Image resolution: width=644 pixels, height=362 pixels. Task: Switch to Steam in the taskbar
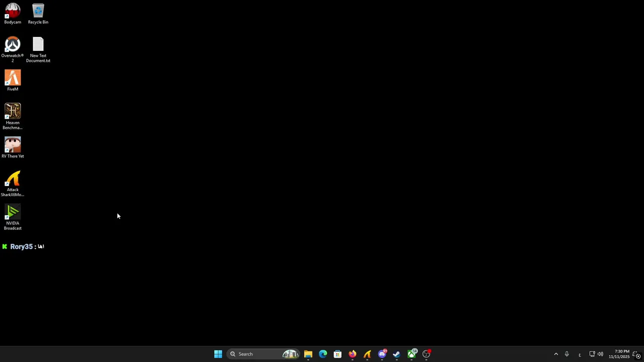[x=396, y=354]
